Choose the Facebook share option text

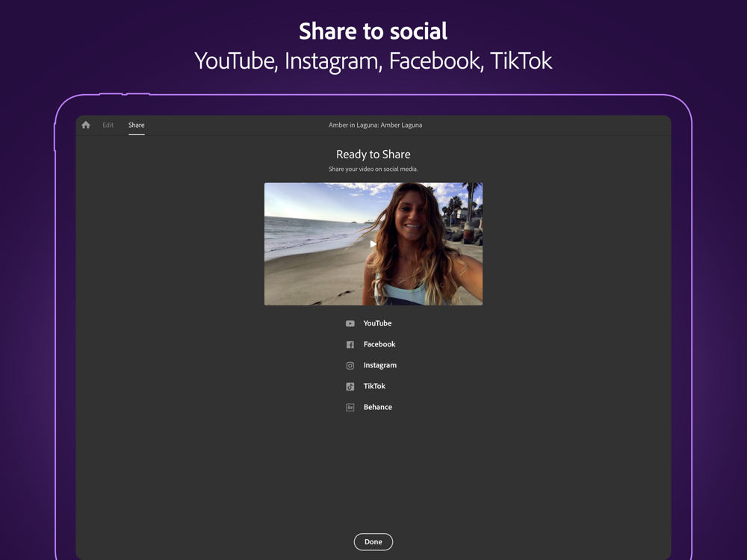(379, 343)
